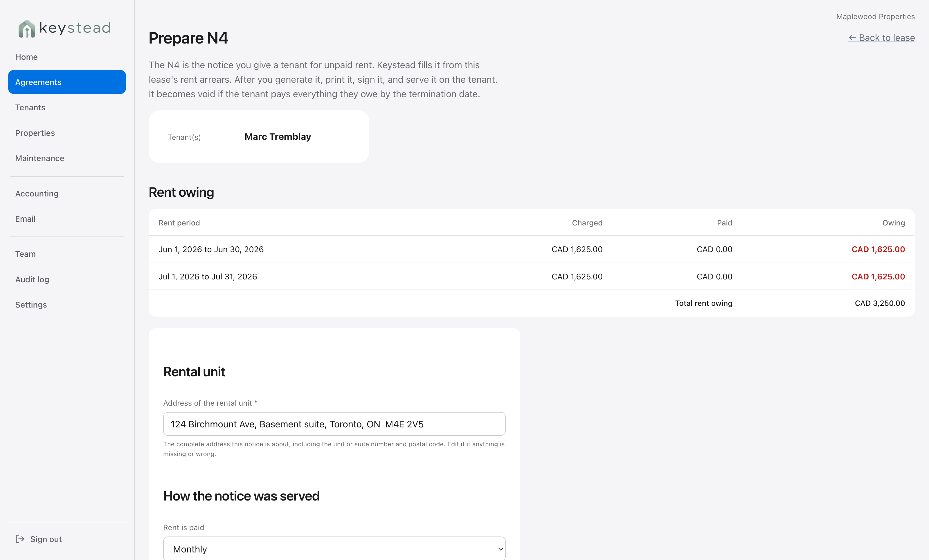This screenshot has height=560, width=929.
Task: View the Audit log
Action: pos(67,279)
